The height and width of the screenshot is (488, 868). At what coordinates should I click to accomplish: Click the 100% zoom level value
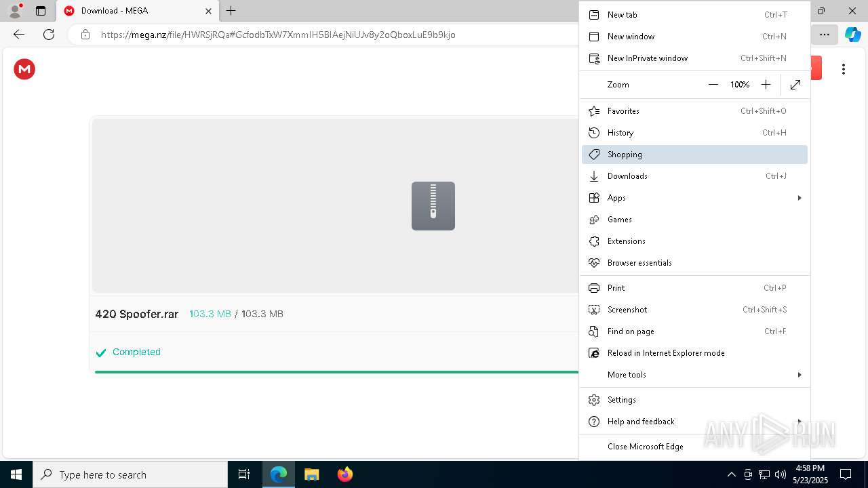pyautogui.click(x=740, y=85)
